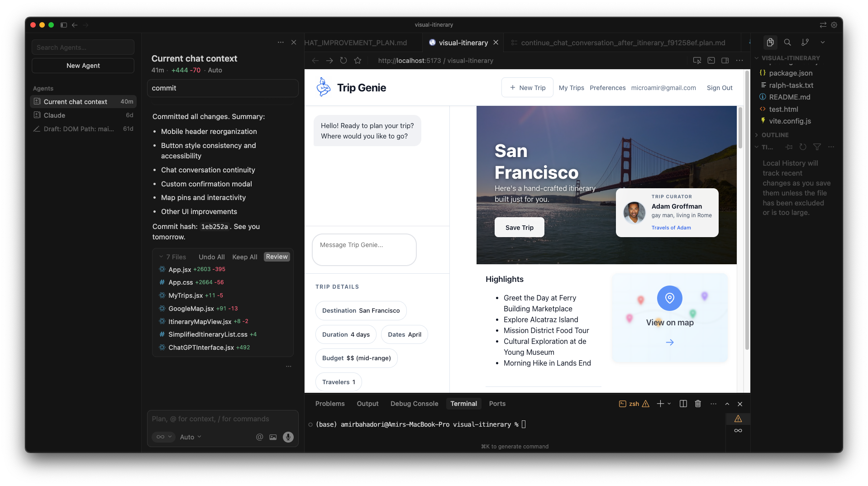Maximize the panel with the up chevron
Image resolution: width=868 pixels, height=486 pixels.
[727, 404]
